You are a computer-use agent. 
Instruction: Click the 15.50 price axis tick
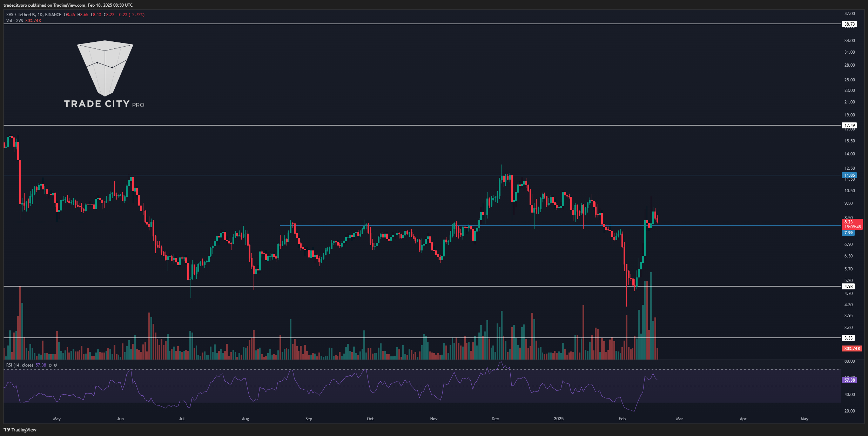point(849,141)
